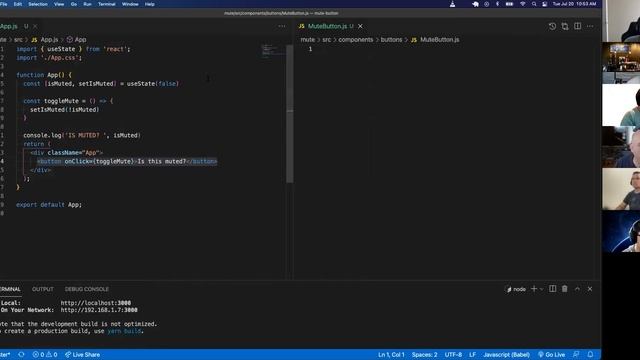The height and width of the screenshot is (360, 640).
Task: Open the Selection menu
Action: [38, 4]
